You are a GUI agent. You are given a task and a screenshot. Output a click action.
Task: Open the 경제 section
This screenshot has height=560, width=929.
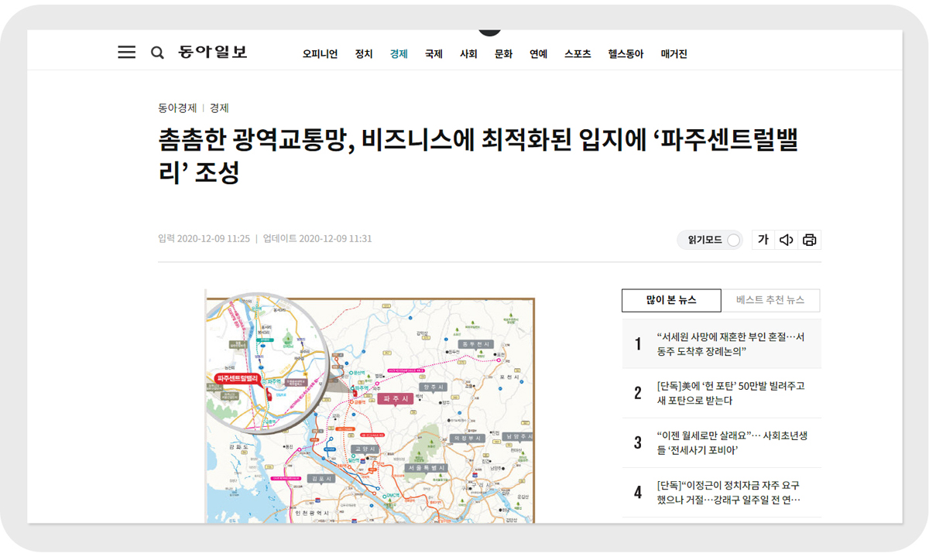tap(399, 54)
